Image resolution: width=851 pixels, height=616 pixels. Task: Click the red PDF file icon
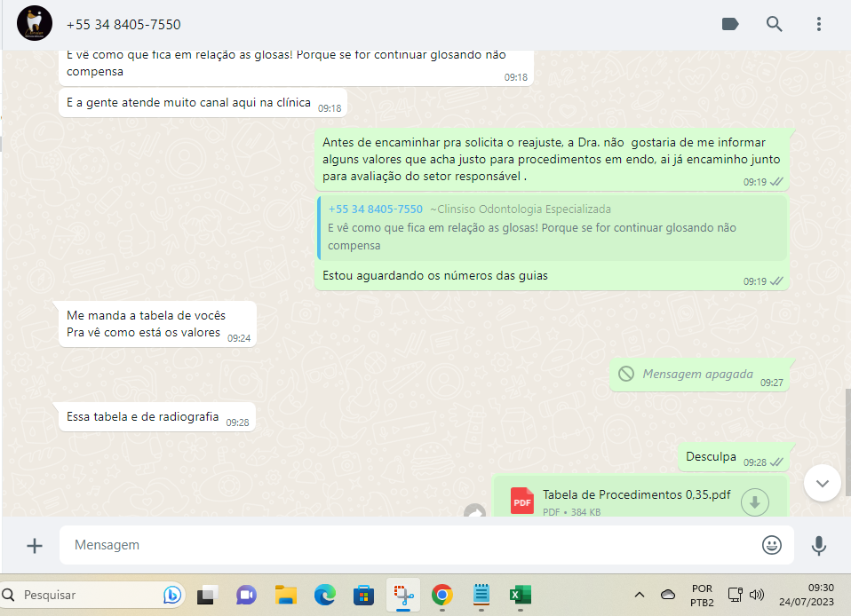(522, 501)
